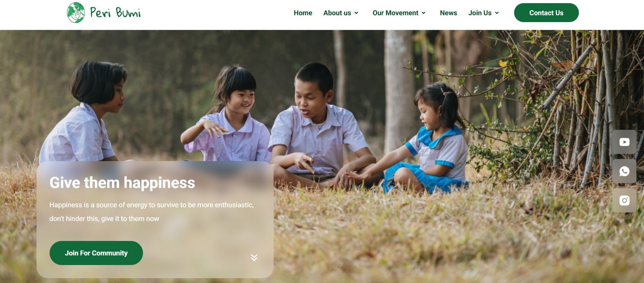The image size is (644, 283).
Task: Click the happiness description paragraph text
Action: coord(152,212)
